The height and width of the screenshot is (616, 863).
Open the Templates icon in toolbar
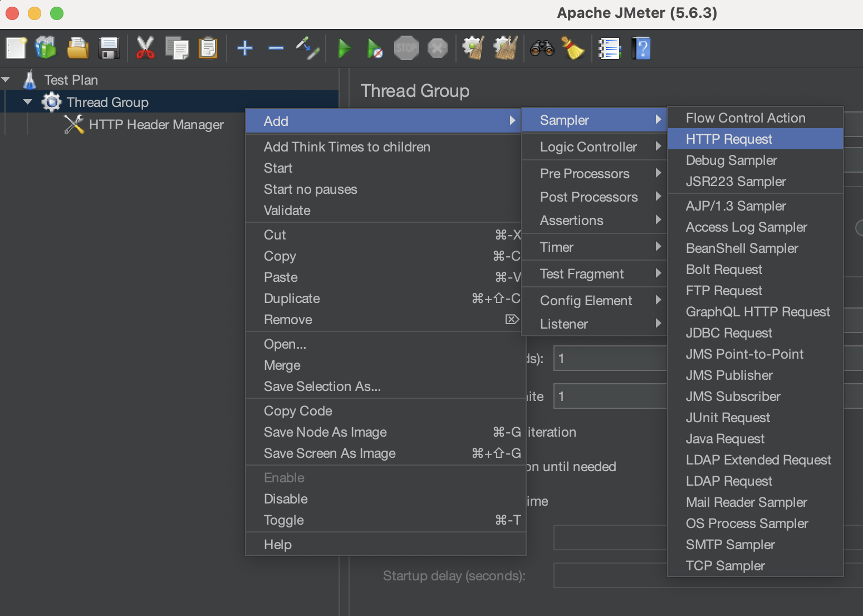pyautogui.click(x=46, y=48)
